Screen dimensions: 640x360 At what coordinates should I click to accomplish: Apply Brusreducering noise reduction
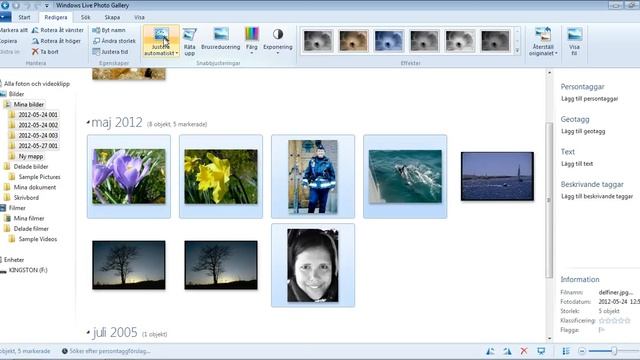[x=220, y=39]
